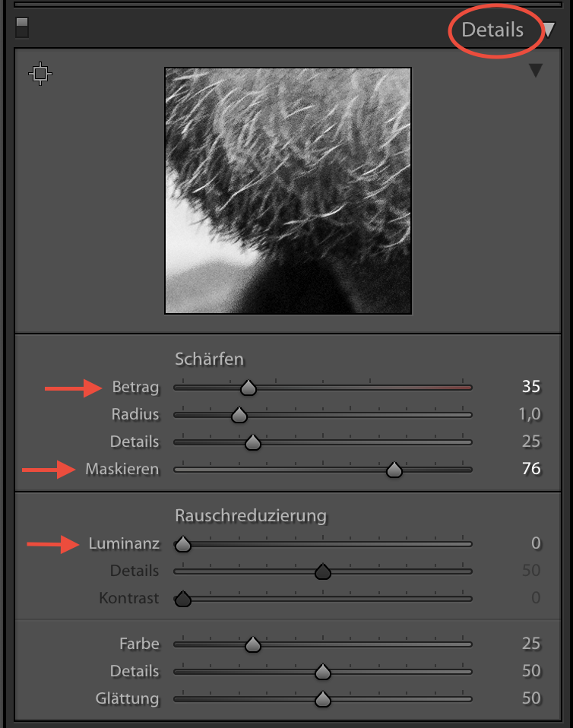Click the Luminanz slider label
The height and width of the screenshot is (728, 573).
(124, 543)
